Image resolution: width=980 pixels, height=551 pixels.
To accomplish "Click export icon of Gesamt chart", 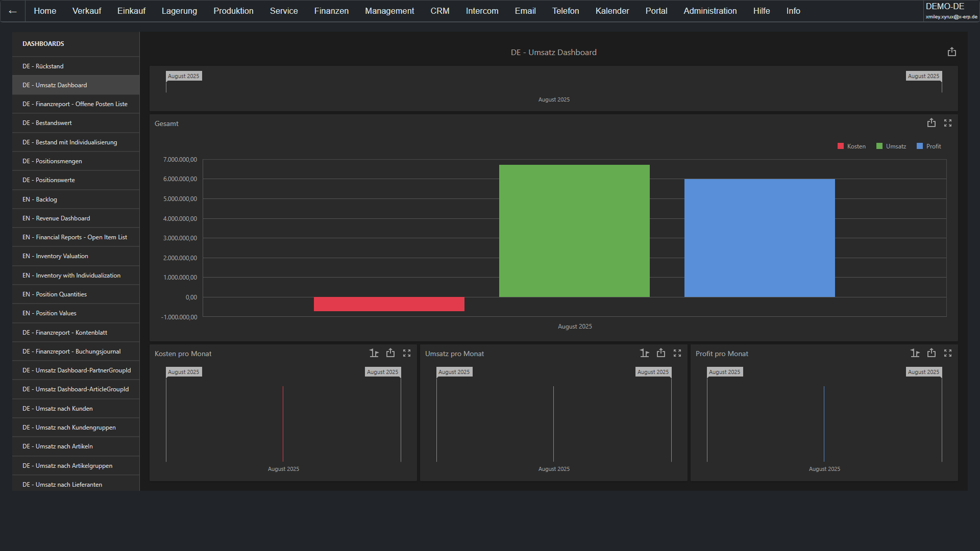I will pyautogui.click(x=931, y=123).
